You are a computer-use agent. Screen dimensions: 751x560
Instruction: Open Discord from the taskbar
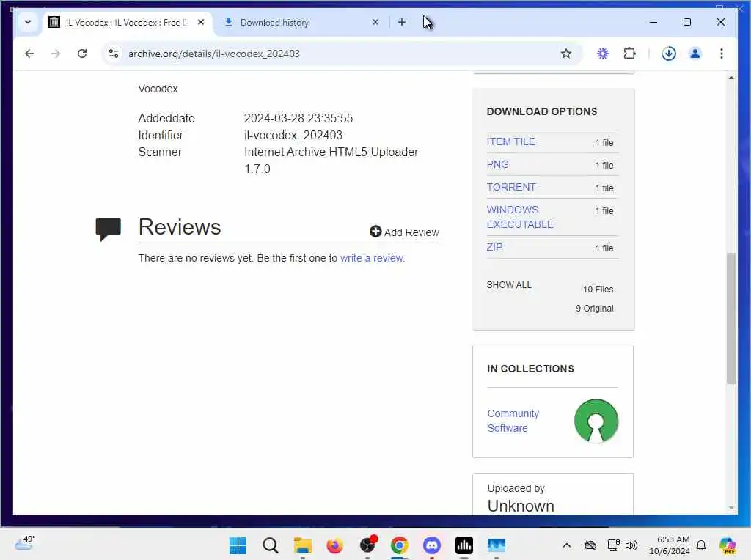pyautogui.click(x=431, y=545)
